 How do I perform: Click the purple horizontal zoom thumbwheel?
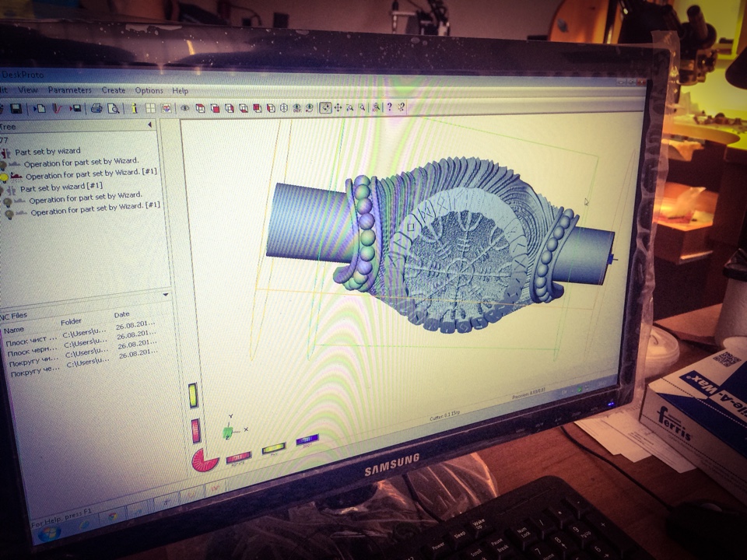pyautogui.click(x=307, y=440)
